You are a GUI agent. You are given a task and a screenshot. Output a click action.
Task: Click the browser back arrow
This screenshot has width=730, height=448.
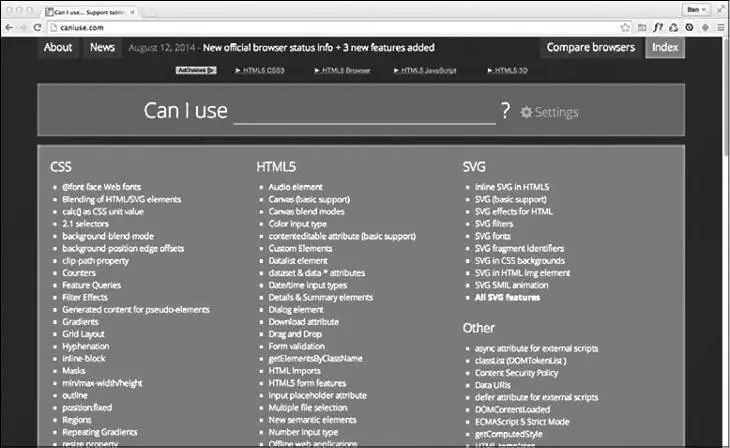(x=9, y=28)
